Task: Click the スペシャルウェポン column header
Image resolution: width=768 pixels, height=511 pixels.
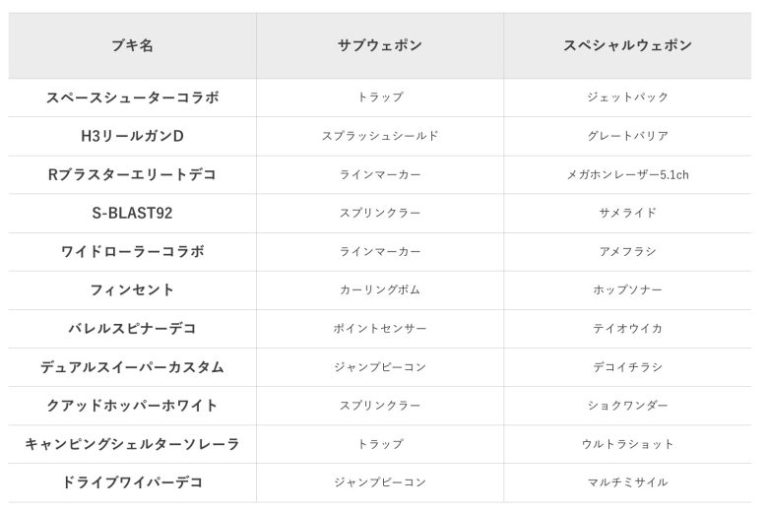Action: 627,46
